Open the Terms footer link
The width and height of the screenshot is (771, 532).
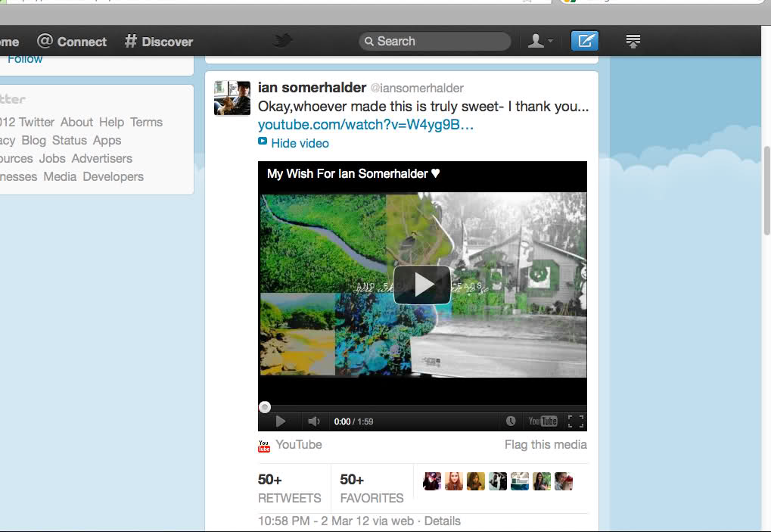[146, 122]
